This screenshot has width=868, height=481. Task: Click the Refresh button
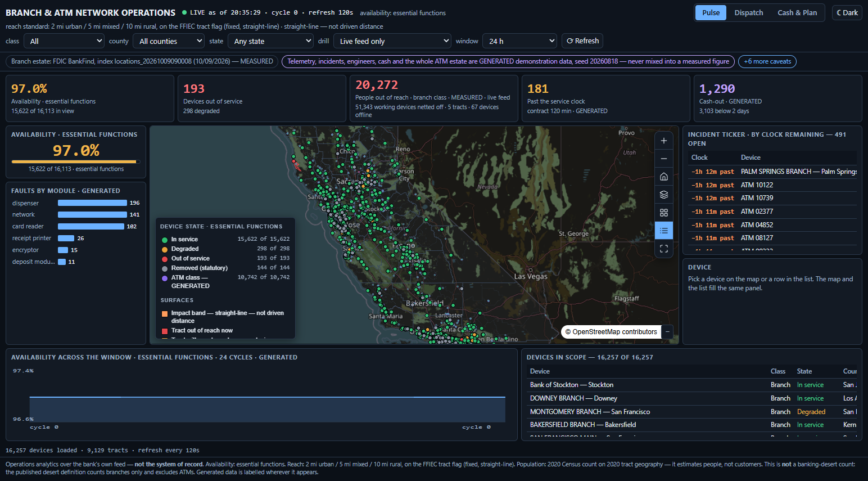[x=582, y=41]
